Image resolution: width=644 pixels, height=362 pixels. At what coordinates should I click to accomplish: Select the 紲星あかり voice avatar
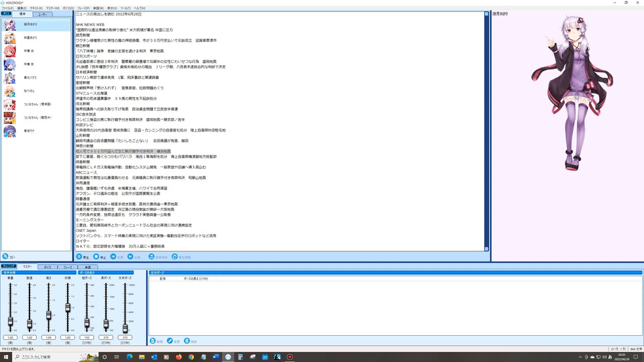coord(9,38)
